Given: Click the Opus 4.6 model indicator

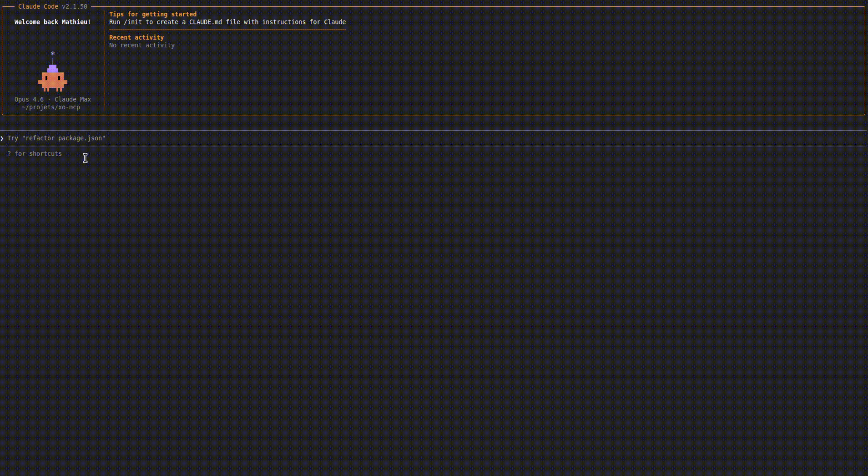Looking at the screenshot, I should coord(28,99).
